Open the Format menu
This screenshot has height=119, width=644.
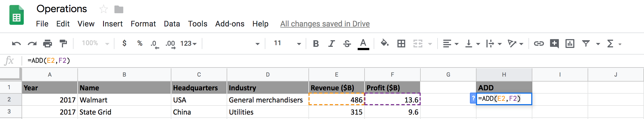coord(143,24)
